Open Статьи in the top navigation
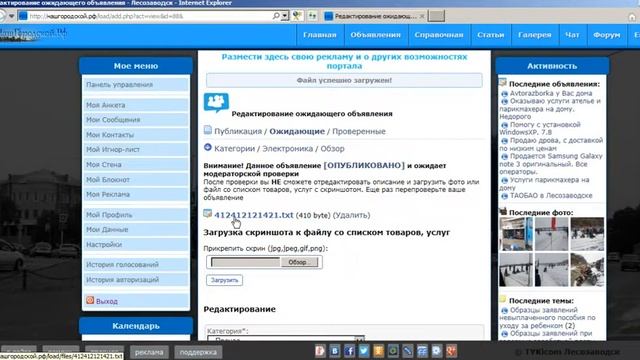The width and height of the screenshot is (640, 360). [491, 35]
